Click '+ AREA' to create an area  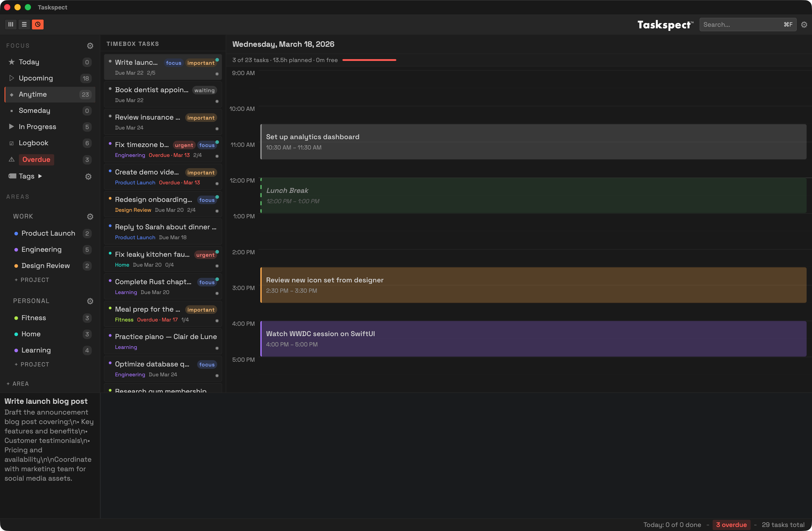18,384
